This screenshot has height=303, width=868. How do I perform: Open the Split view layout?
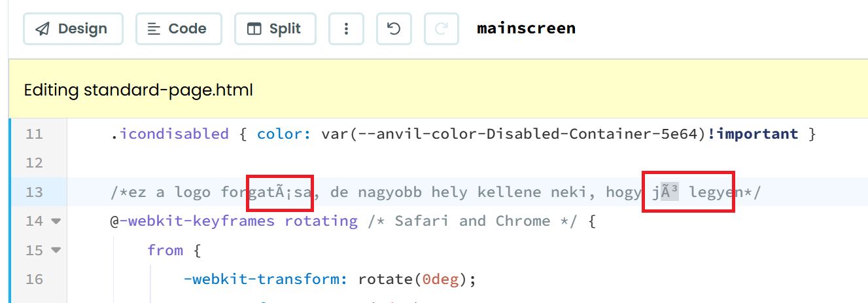(275, 29)
